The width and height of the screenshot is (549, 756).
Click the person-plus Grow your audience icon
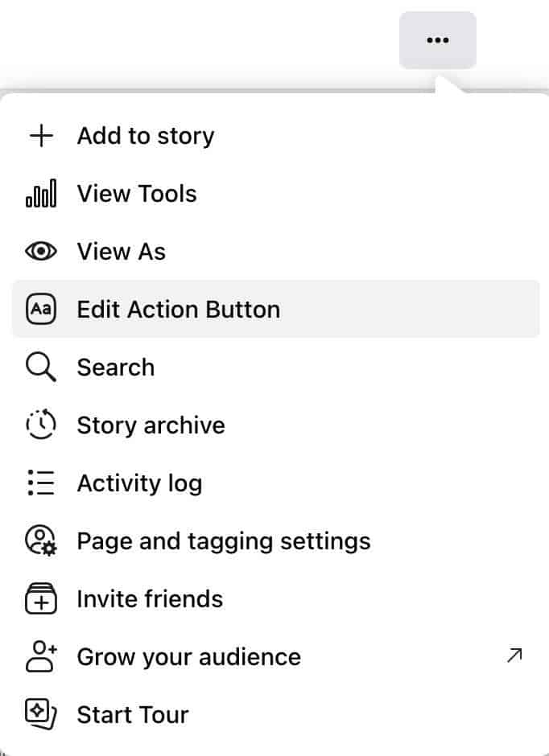click(x=41, y=656)
